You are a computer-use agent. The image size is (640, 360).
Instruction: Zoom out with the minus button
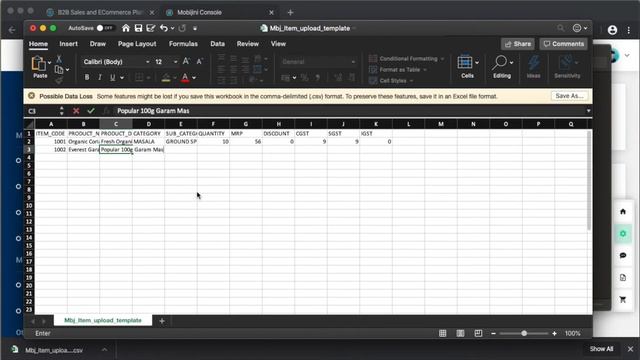tap(493, 333)
